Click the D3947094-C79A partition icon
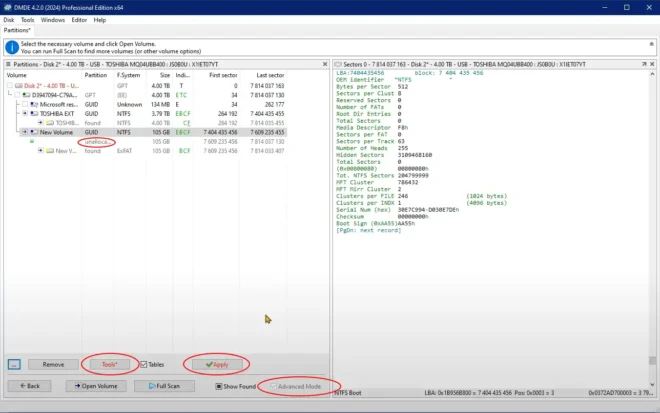This screenshot has height=413, width=660. click(x=27, y=95)
